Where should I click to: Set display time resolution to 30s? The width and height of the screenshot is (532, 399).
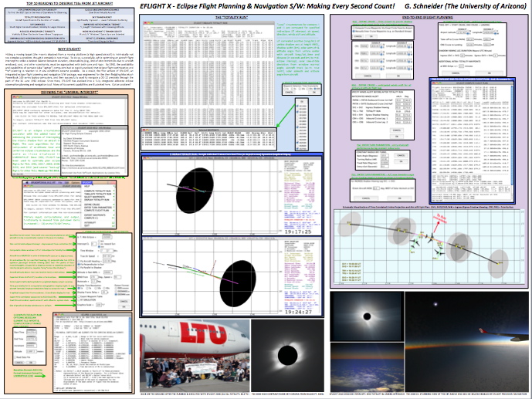104,288
